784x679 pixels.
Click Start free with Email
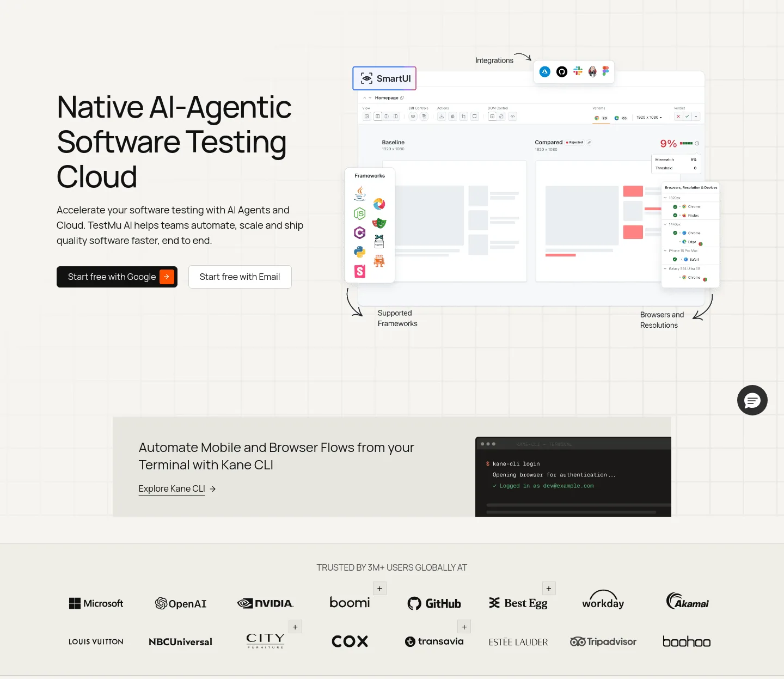(x=240, y=277)
